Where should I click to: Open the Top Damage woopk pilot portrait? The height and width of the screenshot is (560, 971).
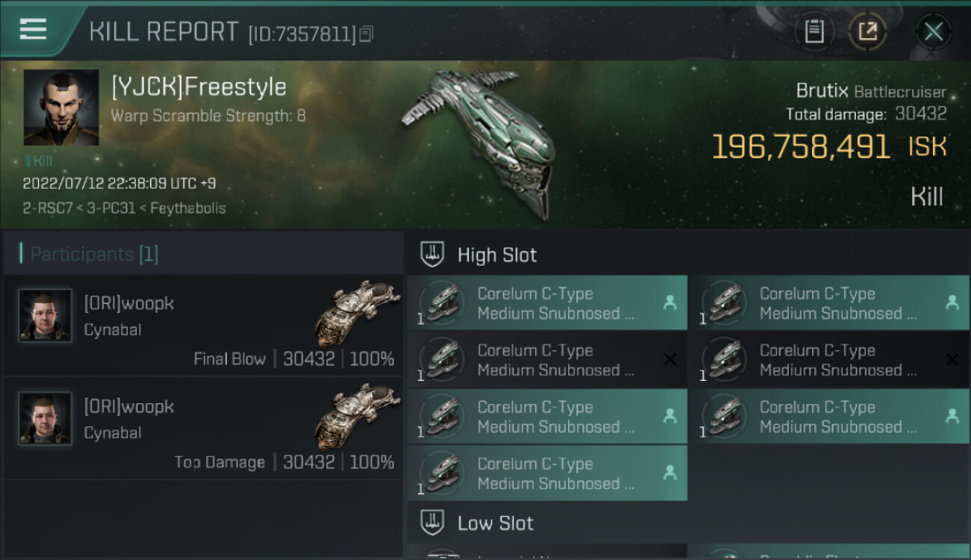(46, 419)
